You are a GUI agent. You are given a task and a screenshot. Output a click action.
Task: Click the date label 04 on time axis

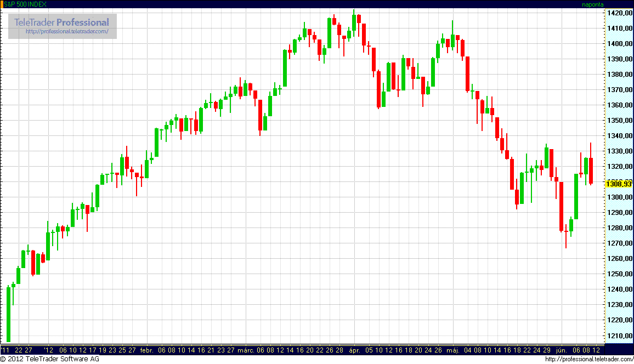pos(468,350)
